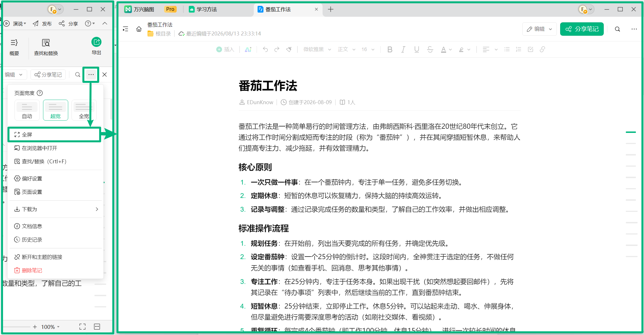The height and width of the screenshot is (335, 644).
Task: Click the fit-to-screen icon in left status bar
Action: click(x=82, y=327)
